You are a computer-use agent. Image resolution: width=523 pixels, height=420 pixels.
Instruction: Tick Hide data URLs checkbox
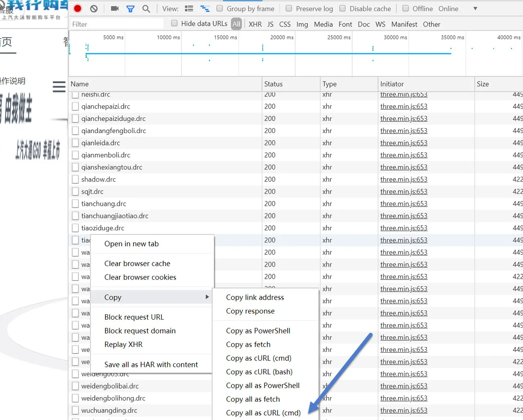pyautogui.click(x=174, y=23)
